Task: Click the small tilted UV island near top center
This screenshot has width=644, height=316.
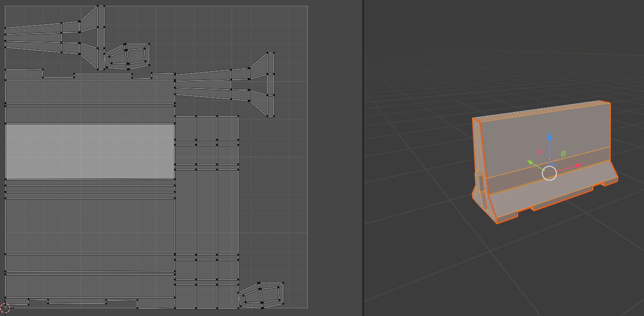Action: [x=127, y=56]
